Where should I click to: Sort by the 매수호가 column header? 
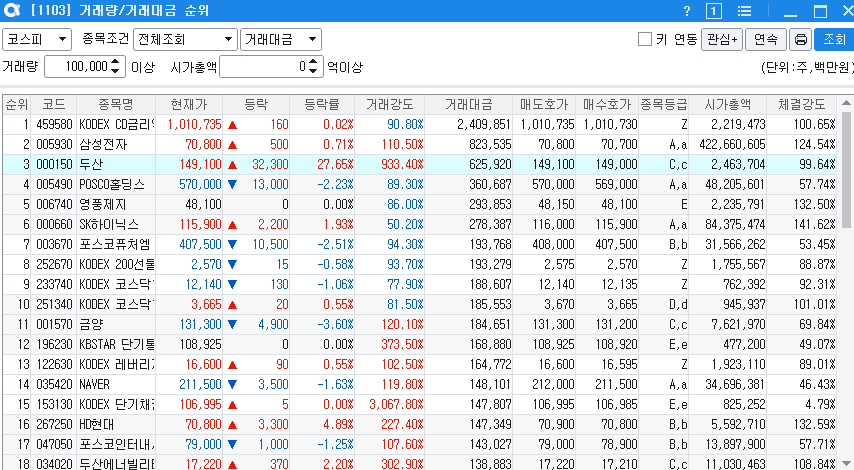tap(607, 105)
